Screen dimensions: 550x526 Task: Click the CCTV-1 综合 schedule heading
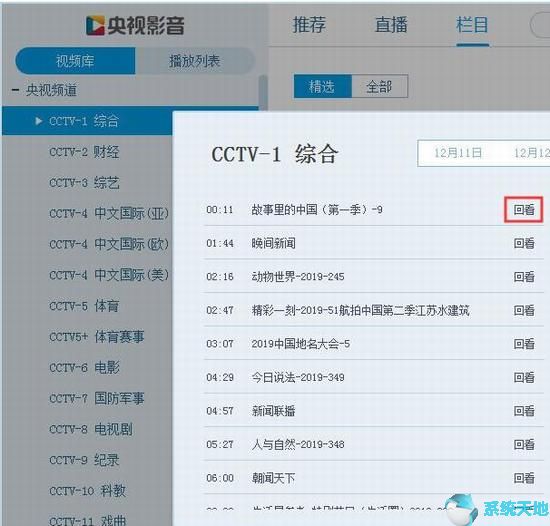(275, 154)
